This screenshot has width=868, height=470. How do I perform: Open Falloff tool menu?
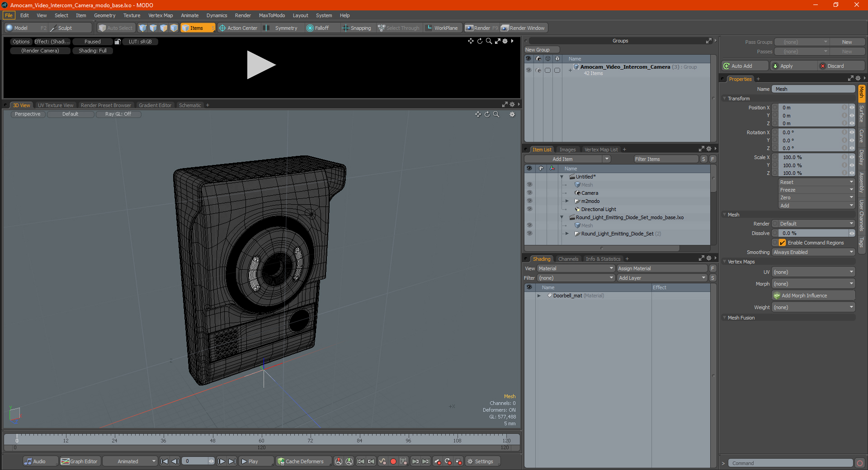tap(321, 28)
